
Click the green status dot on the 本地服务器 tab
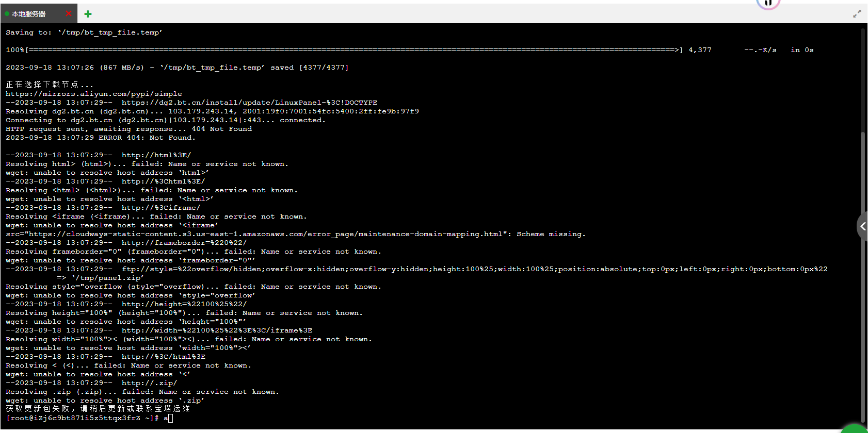tap(7, 14)
